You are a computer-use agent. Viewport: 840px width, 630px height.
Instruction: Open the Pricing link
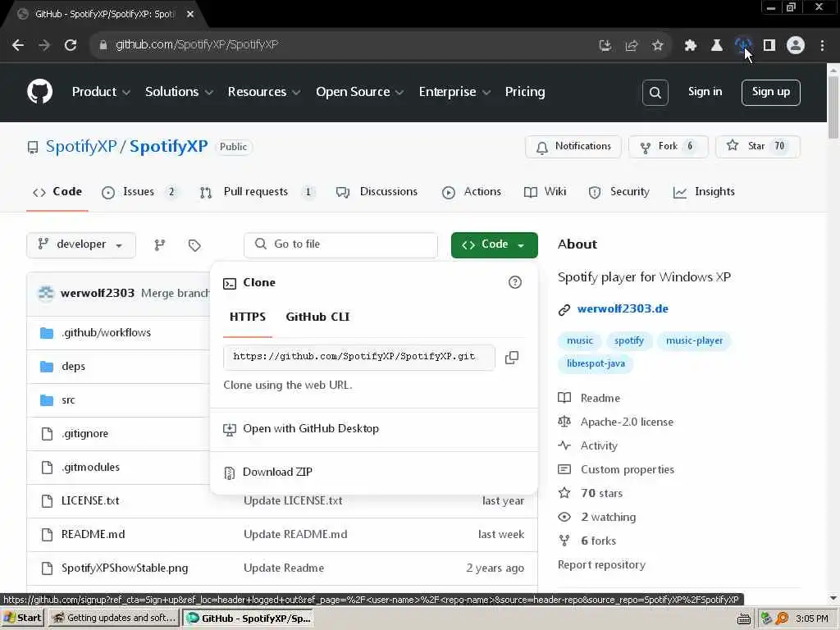[x=524, y=92]
